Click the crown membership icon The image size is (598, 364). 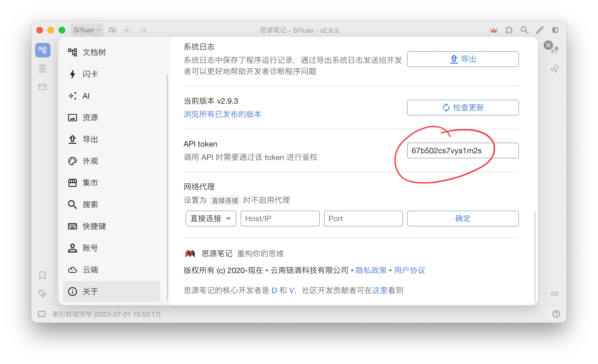pos(494,30)
